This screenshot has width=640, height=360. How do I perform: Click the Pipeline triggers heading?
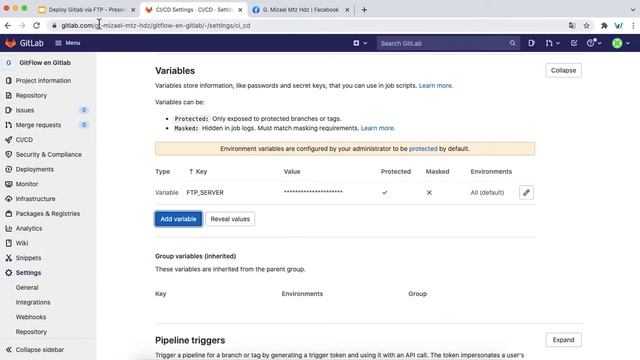[190, 340]
